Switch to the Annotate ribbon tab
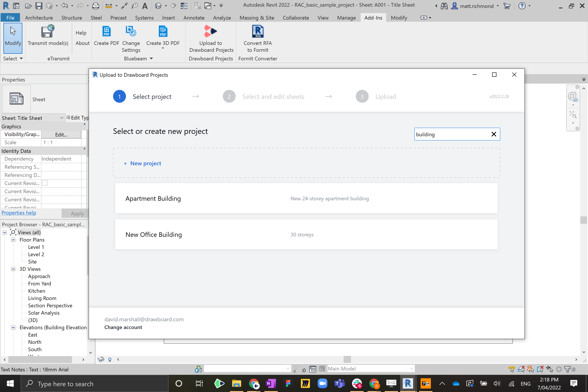The image size is (588, 392). point(194,18)
